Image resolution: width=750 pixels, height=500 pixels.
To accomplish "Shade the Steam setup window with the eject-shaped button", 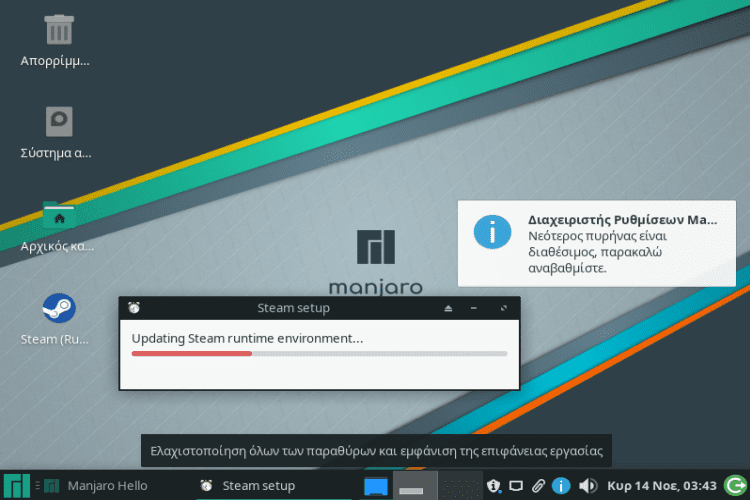I will [x=448, y=308].
